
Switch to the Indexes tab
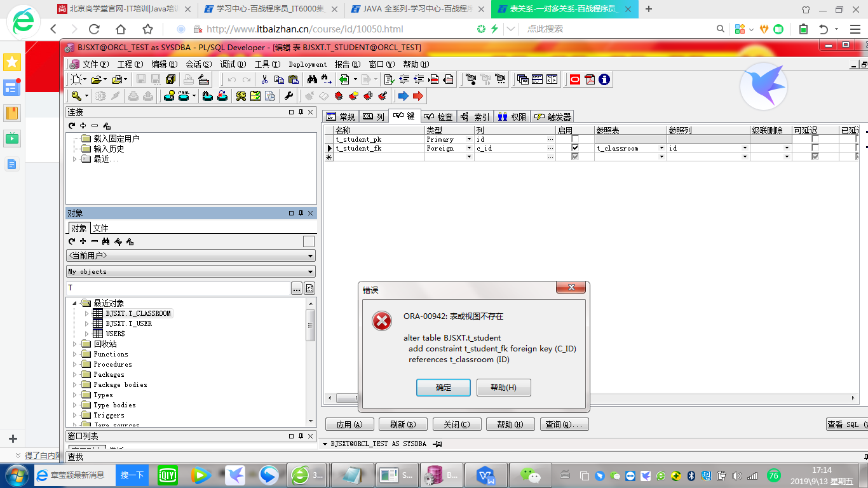point(475,116)
